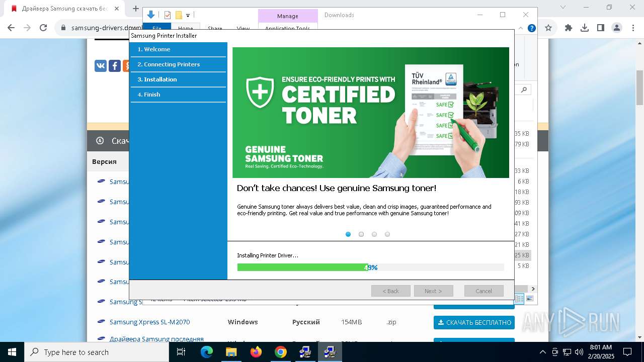This screenshot has width=644, height=362.
Task: Select the first banner slide dot
Action: pyautogui.click(x=348, y=234)
